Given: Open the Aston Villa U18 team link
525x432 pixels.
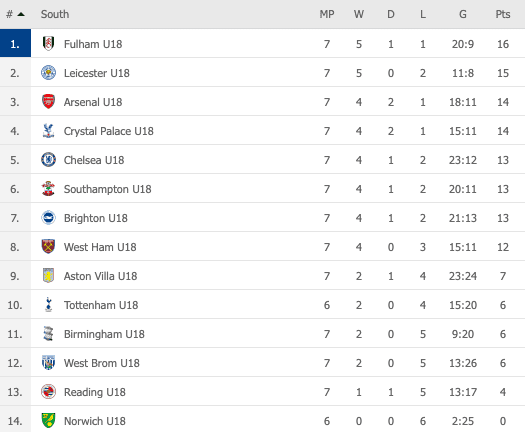Looking at the screenshot, I should (x=100, y=276).
